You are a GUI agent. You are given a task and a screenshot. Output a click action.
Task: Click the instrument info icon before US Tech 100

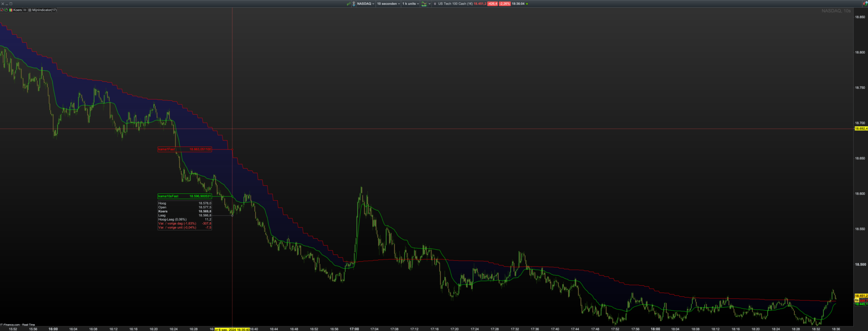pos(435,4)
